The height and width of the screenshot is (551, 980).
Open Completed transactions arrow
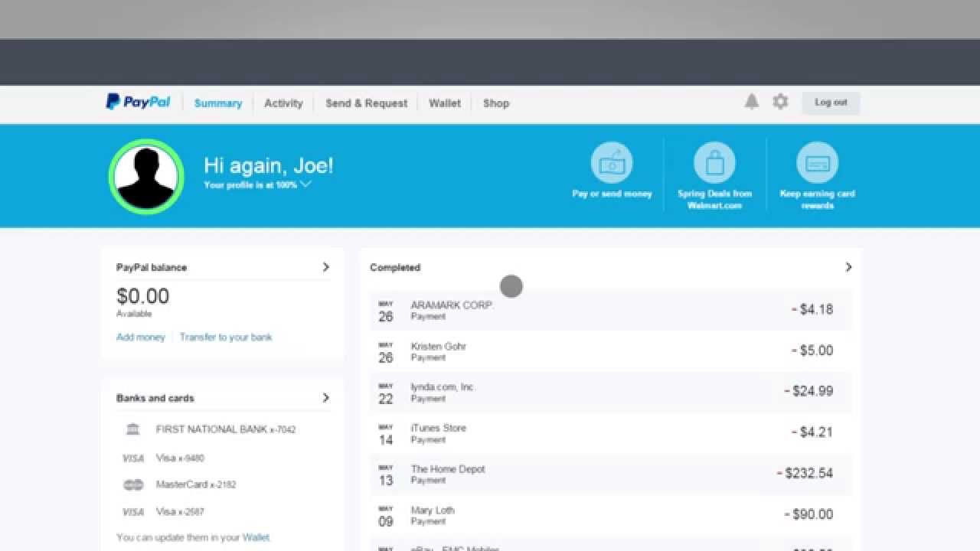coord(848,267)
